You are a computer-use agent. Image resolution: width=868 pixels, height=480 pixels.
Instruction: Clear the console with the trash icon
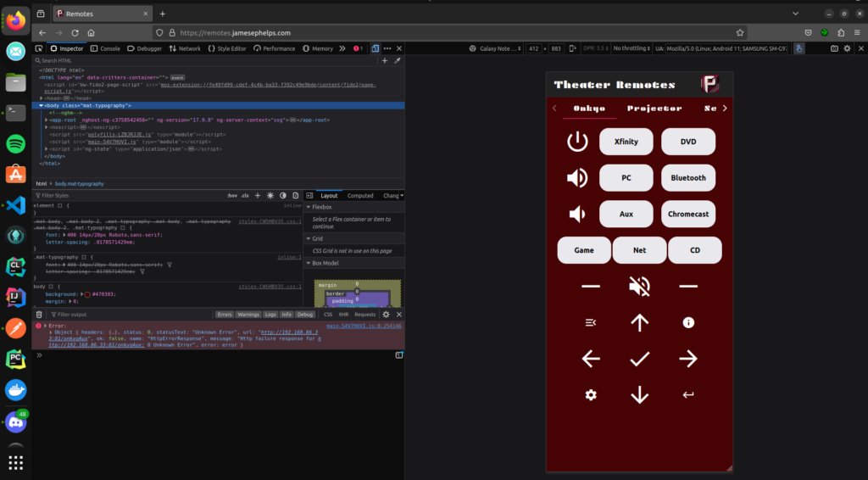[x=39, y=315]
